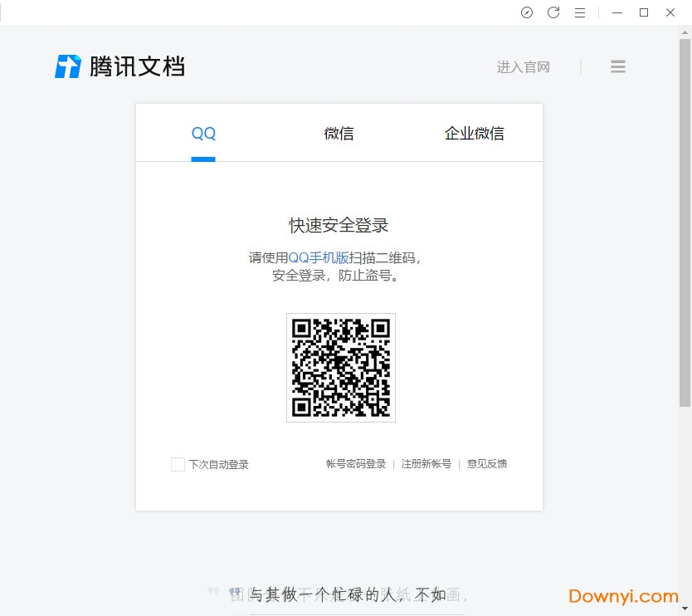Close the Tencent Docs window
This screenshot has height=616, width=692.
(670, 12)
